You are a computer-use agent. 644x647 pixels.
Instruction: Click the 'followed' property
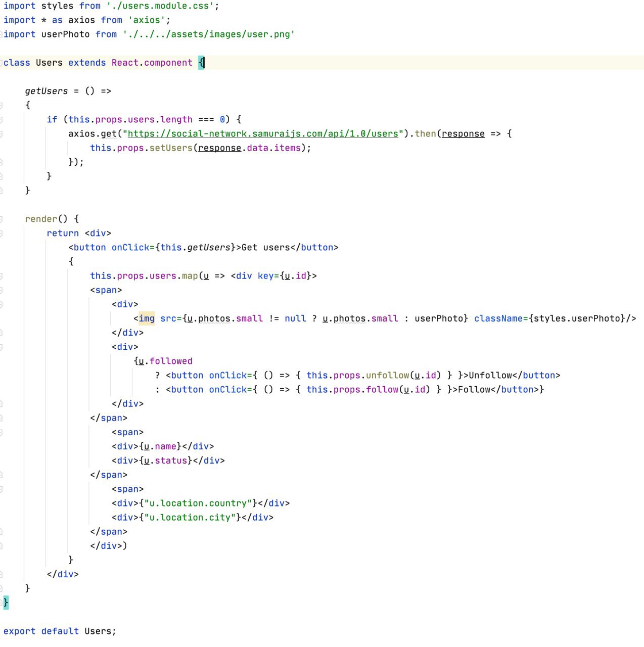tap(171, 361)
